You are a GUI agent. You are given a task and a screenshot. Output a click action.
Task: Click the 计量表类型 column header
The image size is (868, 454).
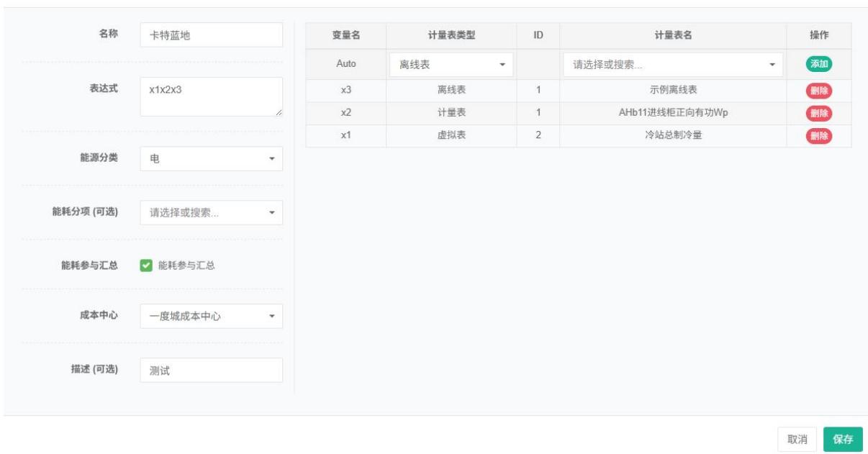point(451,36)
